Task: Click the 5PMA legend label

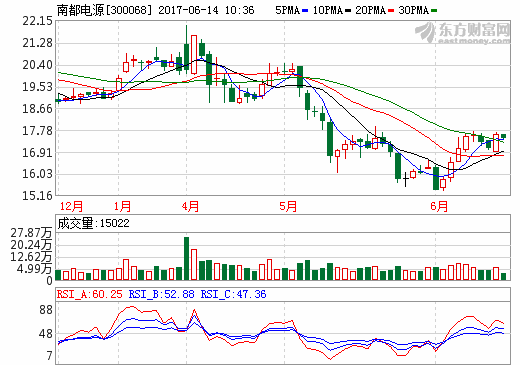Action: 287,10
